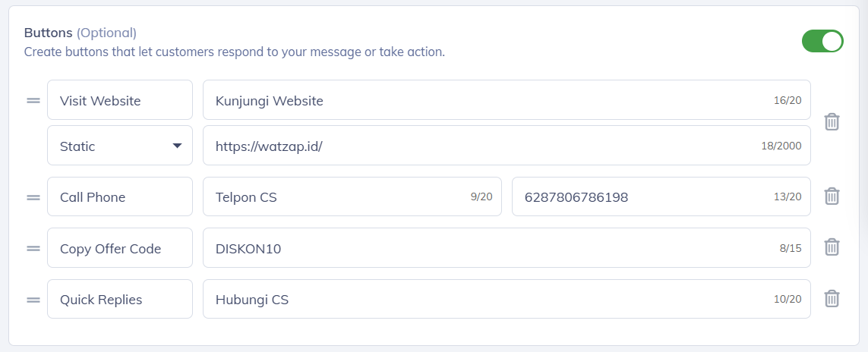The height and width of the screenshot is (352, 868).
Task: Delete the Visit Website button row
Action: click(x=832, y=122)
